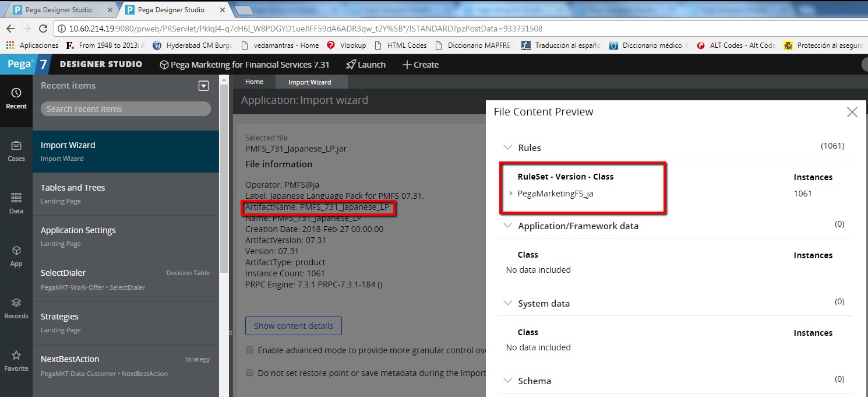Select the Import Wizard tab

tap(310, 82)
